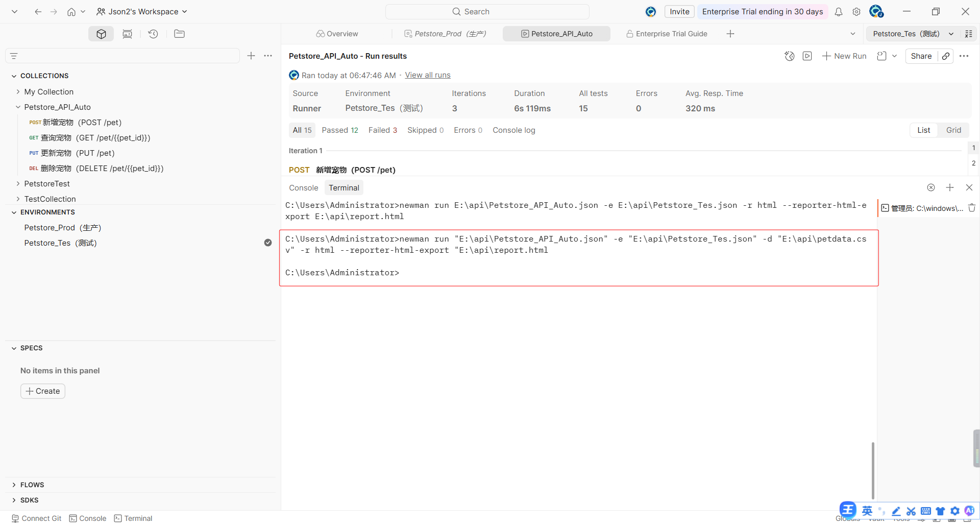Screen dimensions: 980x526
Task: Switch results view to Grid
Action: point(953,130)
